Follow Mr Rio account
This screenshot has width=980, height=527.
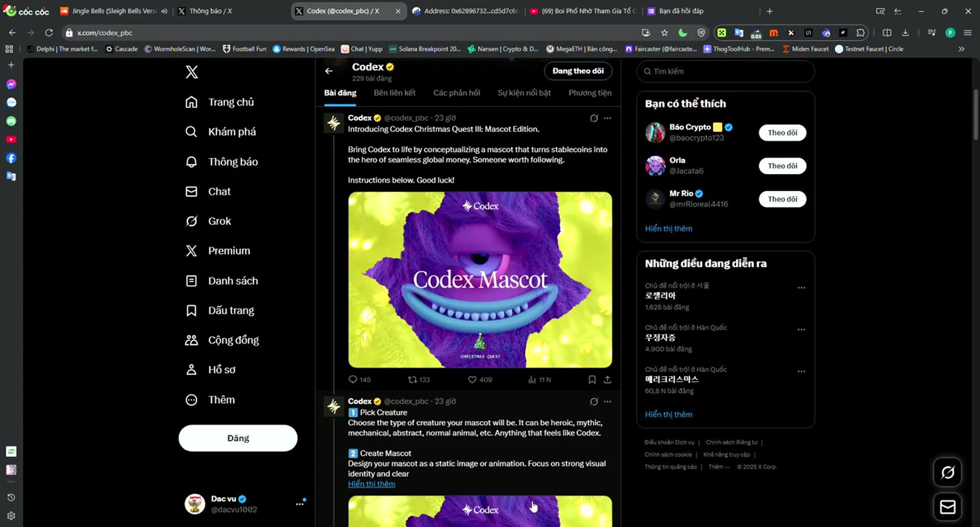782,199
